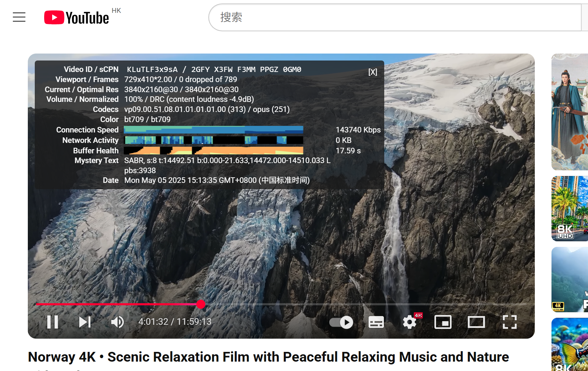
Task: Open the 8K UHD palm trees thumbnail
Action: [570, 209]
